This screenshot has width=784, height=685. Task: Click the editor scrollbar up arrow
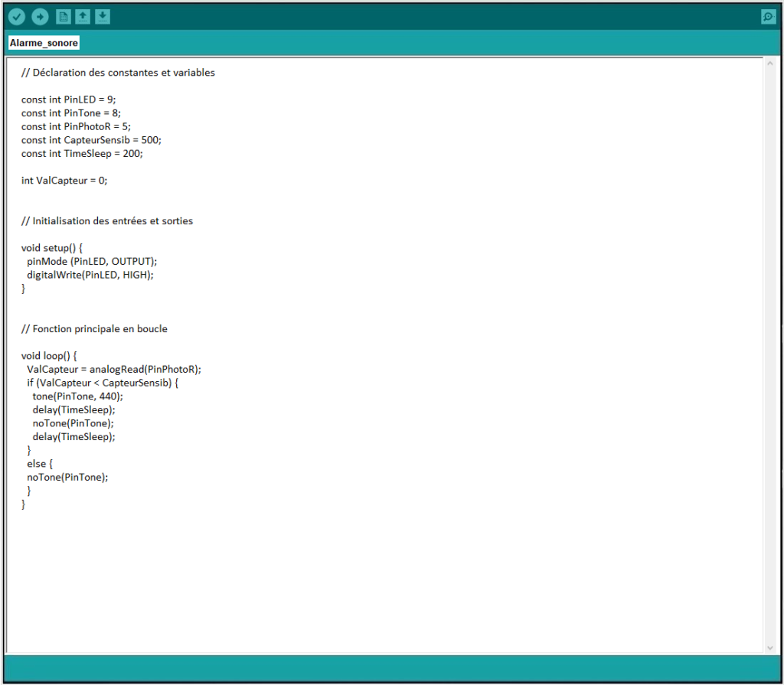click(770, 64)
